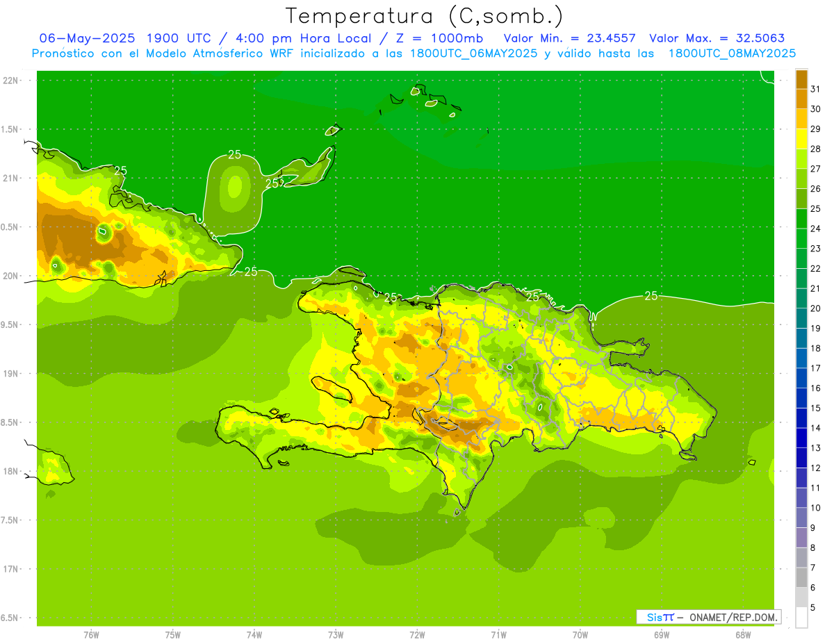Viewport: 834px width, 644px height.
Task: Click the color scale value '29'
Action: click(816, 129)
